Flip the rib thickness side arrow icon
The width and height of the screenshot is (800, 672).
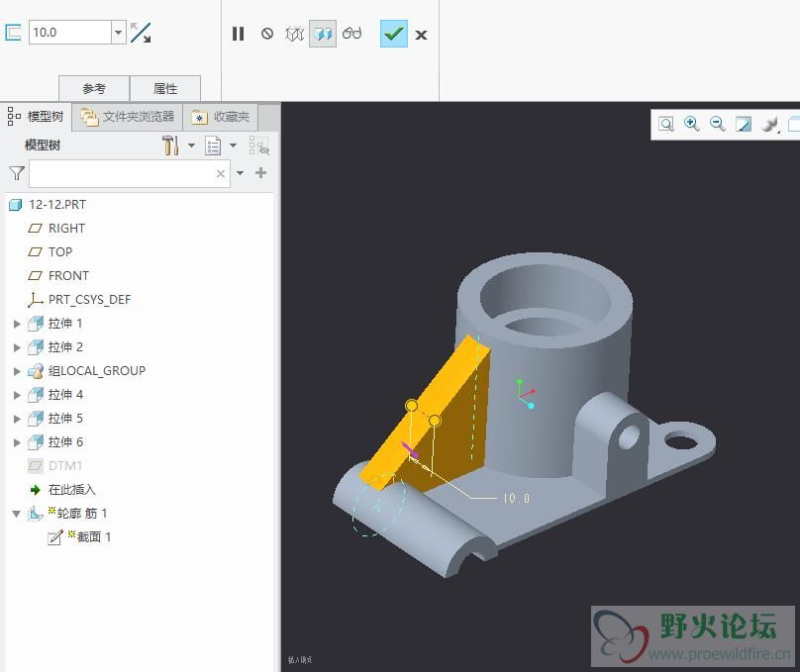point(141,33)
